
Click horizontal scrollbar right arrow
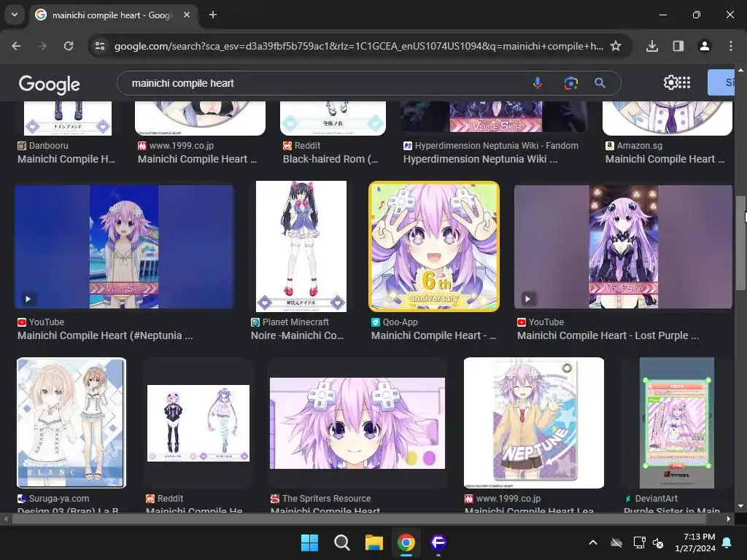(x=729, y=519)
